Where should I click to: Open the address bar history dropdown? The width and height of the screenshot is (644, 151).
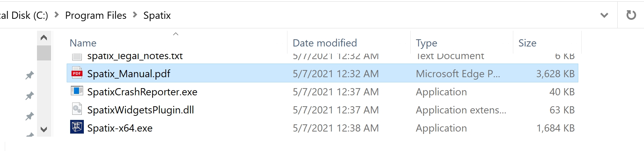[604, 15]
